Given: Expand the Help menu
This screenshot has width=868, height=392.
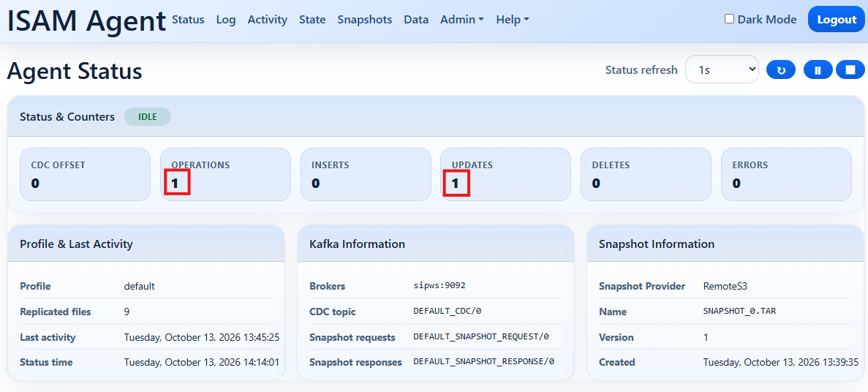Looking at the screenshot, I should tap(513, 19).
